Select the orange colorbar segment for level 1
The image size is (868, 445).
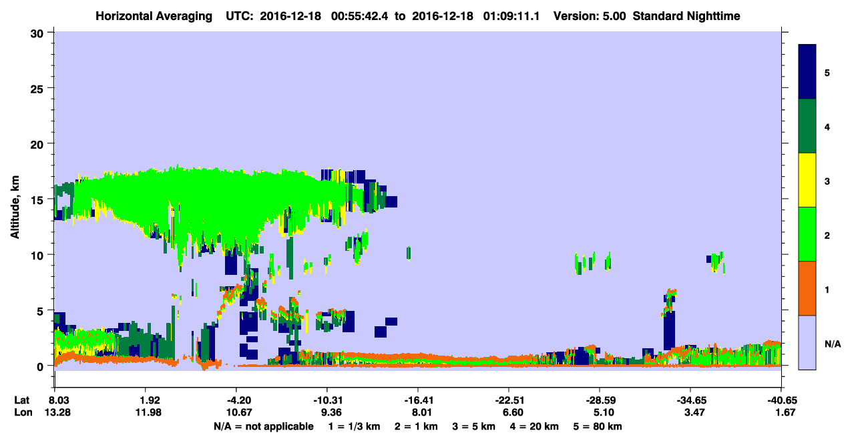point(807,288)
